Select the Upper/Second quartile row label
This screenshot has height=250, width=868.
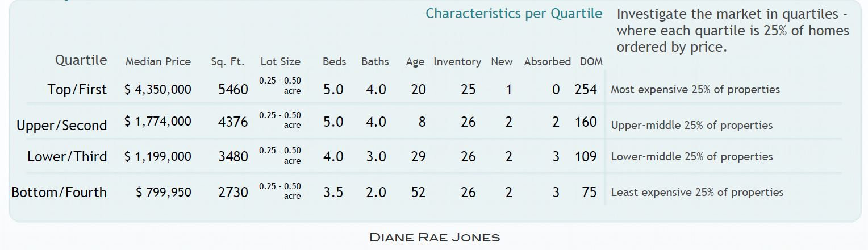point(62,125)
